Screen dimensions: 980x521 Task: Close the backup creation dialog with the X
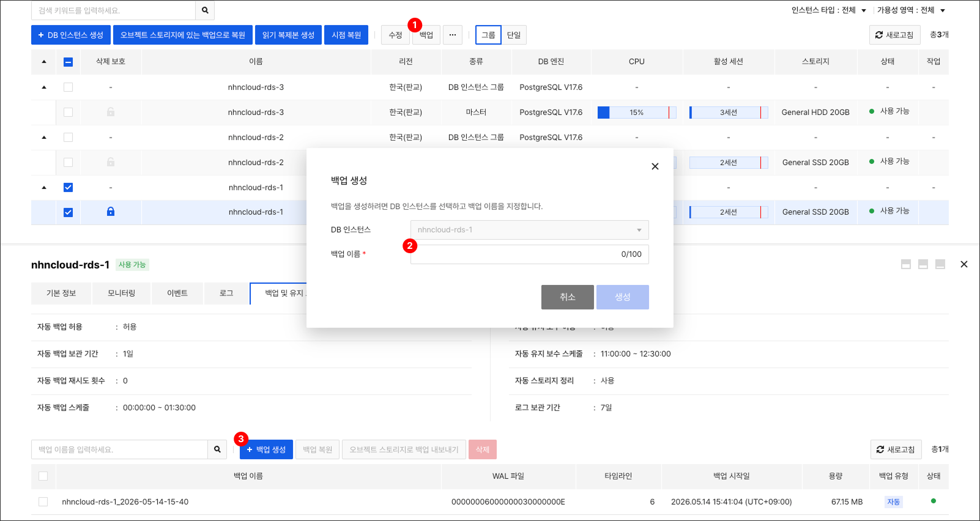[655, 166]
